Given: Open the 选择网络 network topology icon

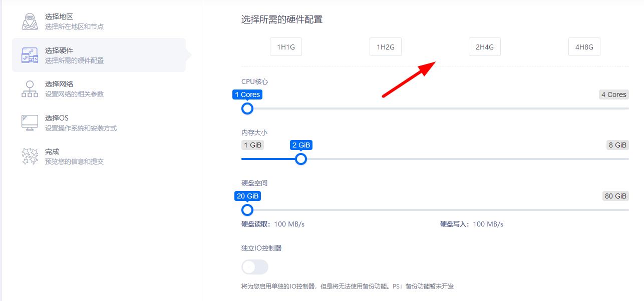Looking at the screenshot, I should 30,89.
